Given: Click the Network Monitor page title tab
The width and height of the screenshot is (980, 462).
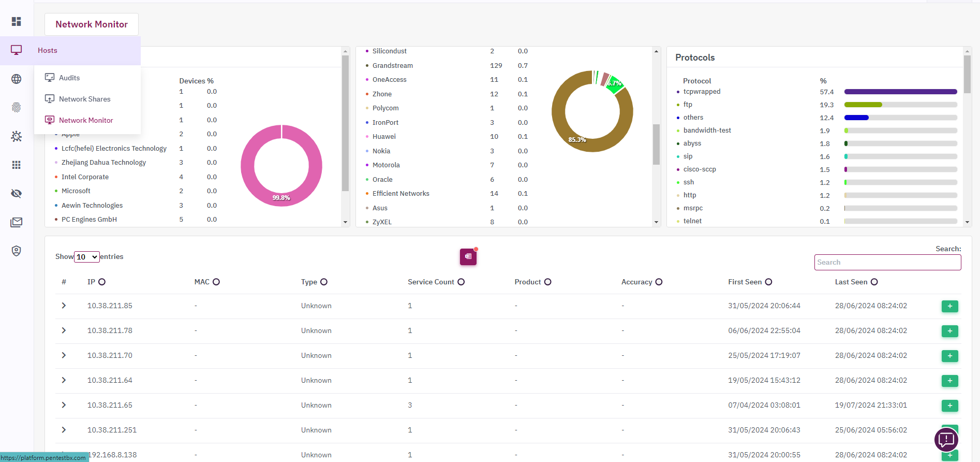Looking at the screenshot, I should pyautogui.click(x=92, y=24).
